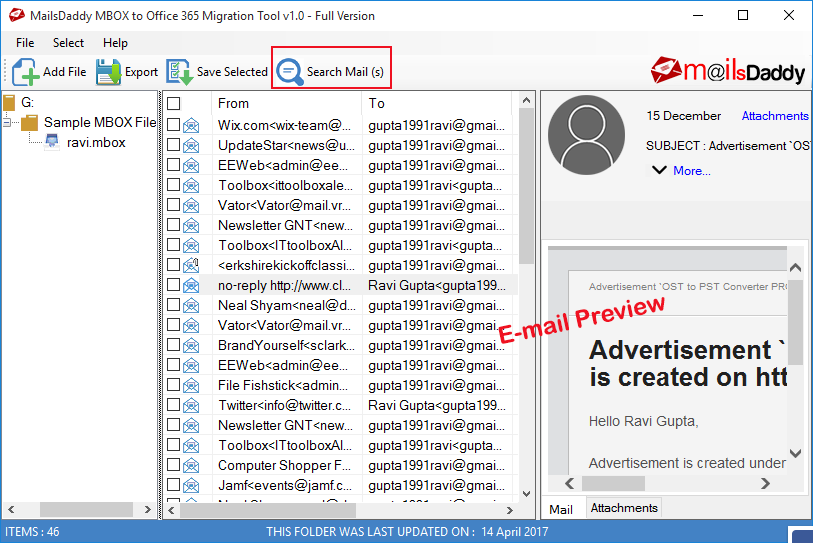Click the More... link
This screenshot has height=543, width=813.
[692, 171]
